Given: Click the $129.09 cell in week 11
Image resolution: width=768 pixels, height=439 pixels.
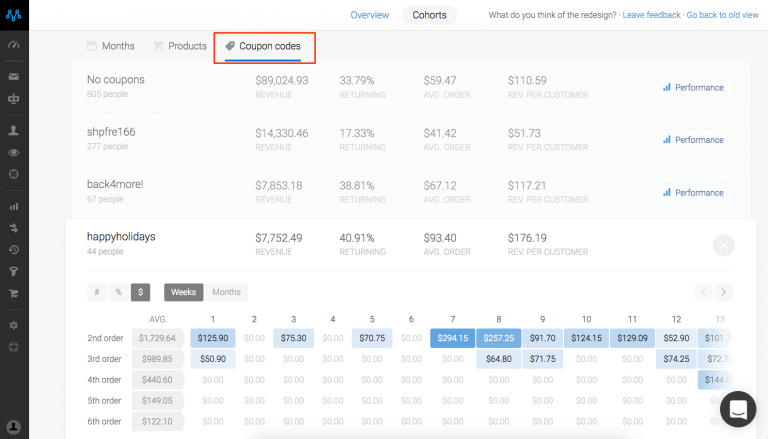Looking at the screenshot, I should point(632,338).
